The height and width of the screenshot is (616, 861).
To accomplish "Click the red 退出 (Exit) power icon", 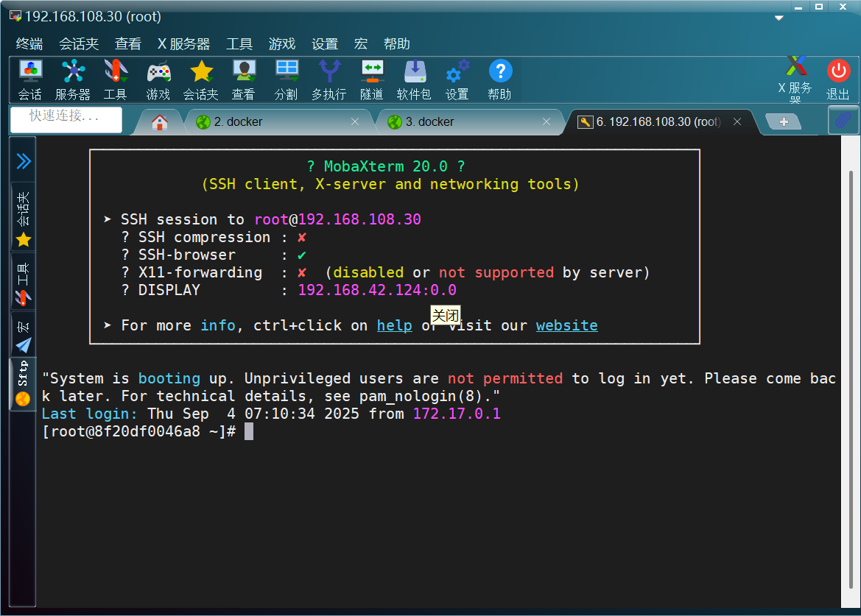I will [838, 80].
